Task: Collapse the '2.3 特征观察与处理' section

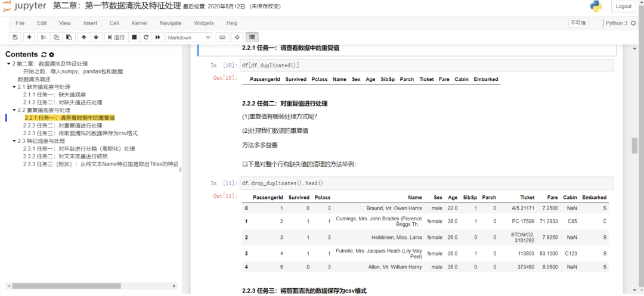Action: click(14, 141)
